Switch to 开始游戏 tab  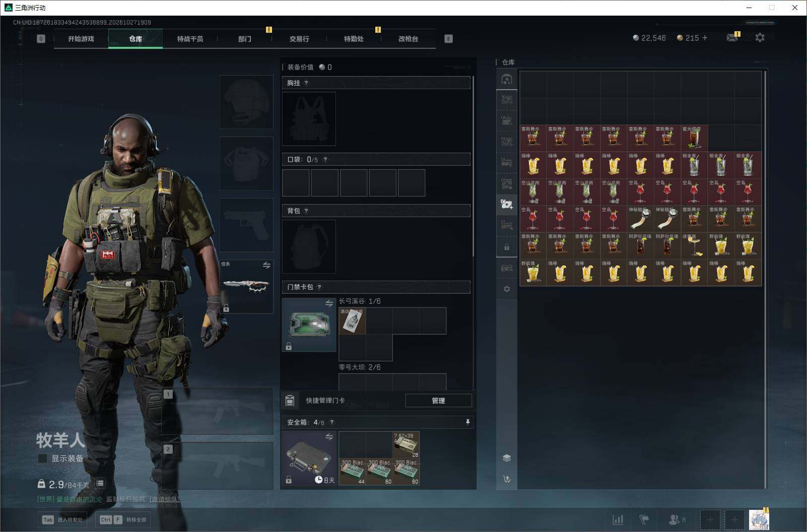tap(81, 39)
